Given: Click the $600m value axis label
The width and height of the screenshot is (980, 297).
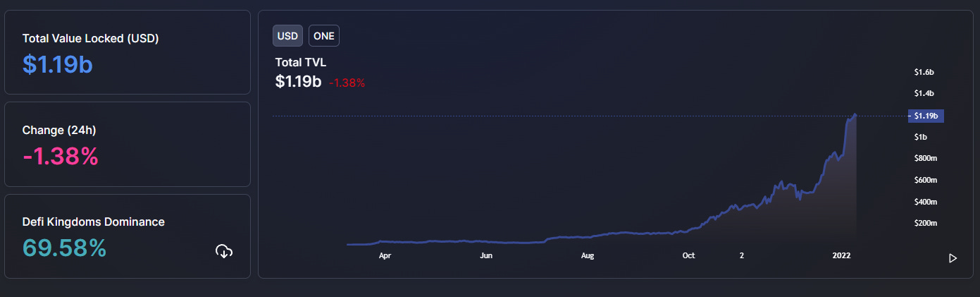Looking at the screenshot, I should (x=926, y=181).
